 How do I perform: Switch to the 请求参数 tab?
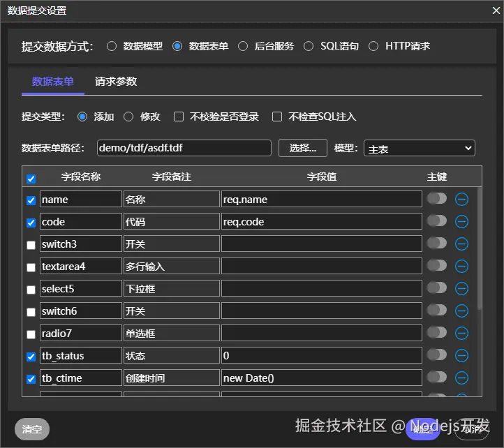pos(116,82)
